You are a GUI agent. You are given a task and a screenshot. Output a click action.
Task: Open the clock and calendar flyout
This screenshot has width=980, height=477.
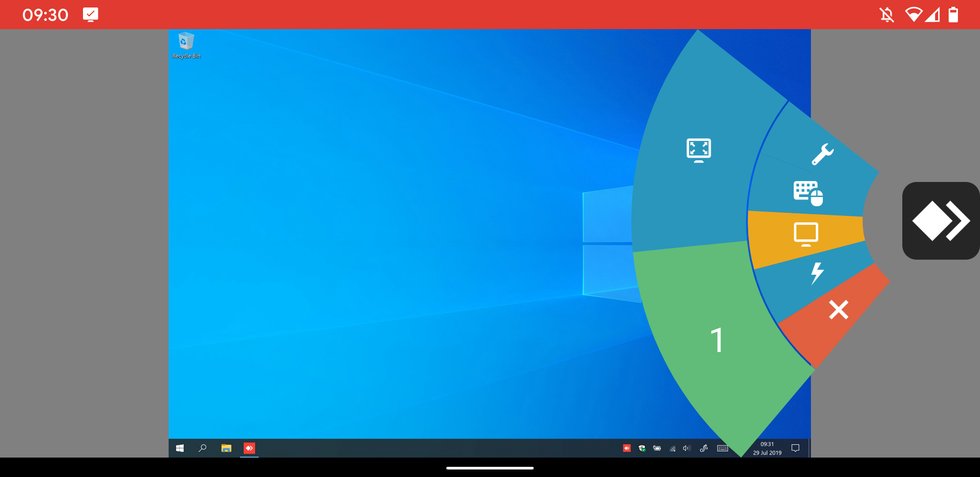[767, 448]
